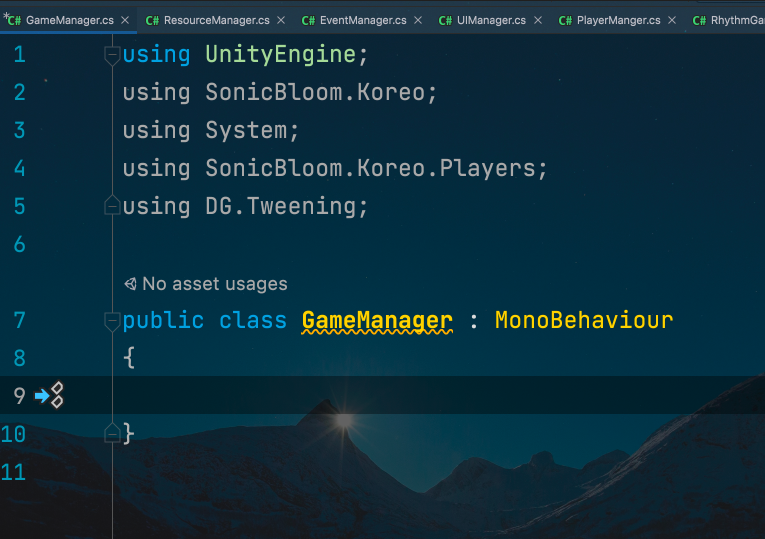Open the EventManager.cs tab
The height and width of the screenshot is (539, 765).
click(362, 20)
